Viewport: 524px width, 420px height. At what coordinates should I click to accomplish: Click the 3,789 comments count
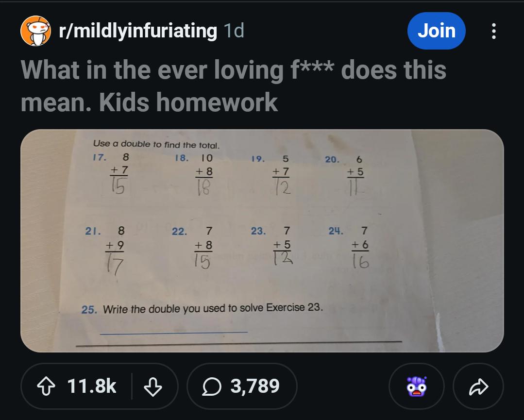(x=255, y=386)
